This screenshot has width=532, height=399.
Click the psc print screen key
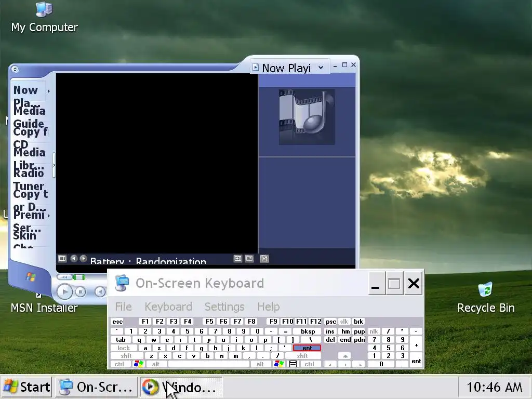point(331,322)
